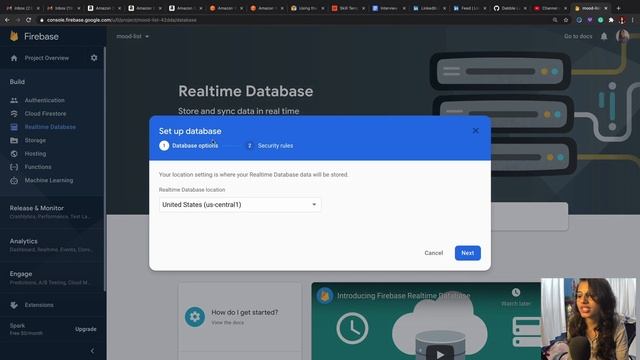The height and width of the screenshot is (360, 640).
Task: Open Project Overview home icon
Action: pos(14,58)
